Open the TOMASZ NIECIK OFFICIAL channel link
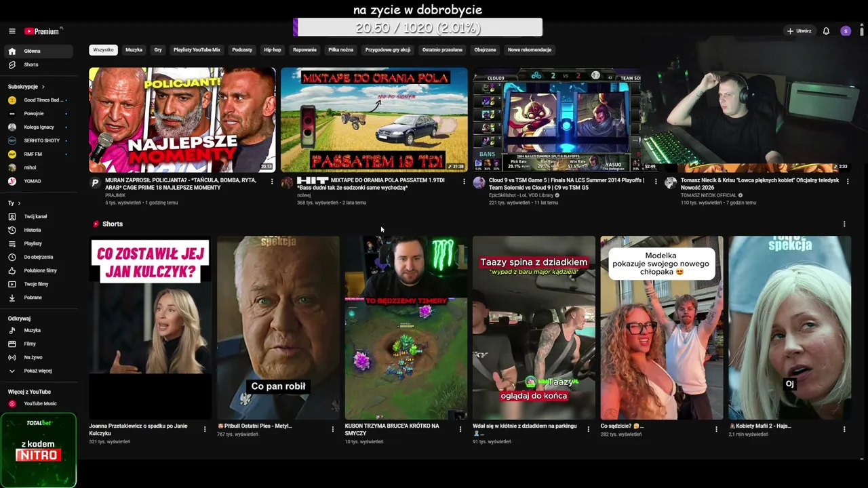This screenshot has width=868, height=488. coord(709,195)
